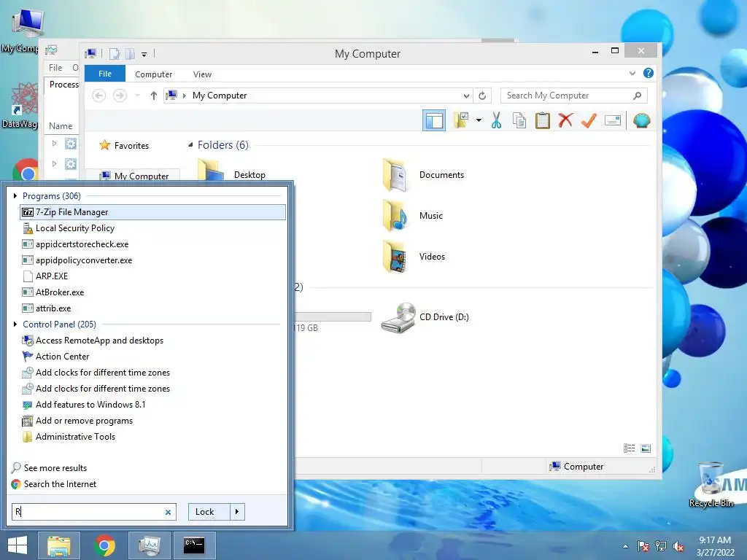Screen dimensions: 747x560
Task: Open Add features to Windows 8.1
Action: click(153, 405)
